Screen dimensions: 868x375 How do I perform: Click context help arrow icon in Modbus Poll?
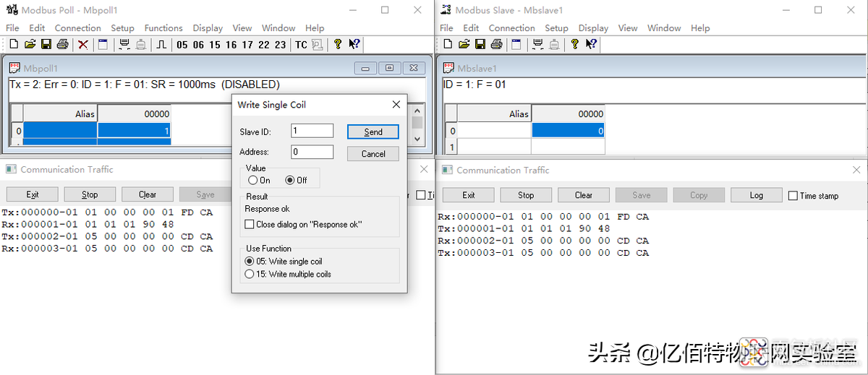pos(354,45)
